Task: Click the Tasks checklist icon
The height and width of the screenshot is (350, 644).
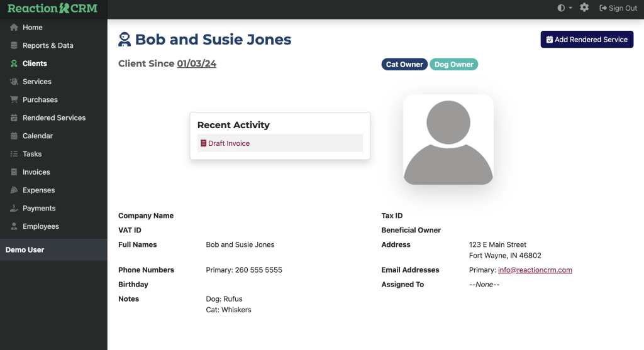Action: pyautogui.click(x=14, y=154)
